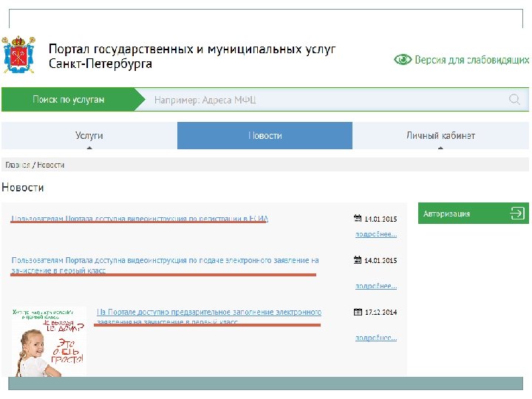Focus the search field with the Адреса МФЦ placeholder

click(x=325, y=100)
